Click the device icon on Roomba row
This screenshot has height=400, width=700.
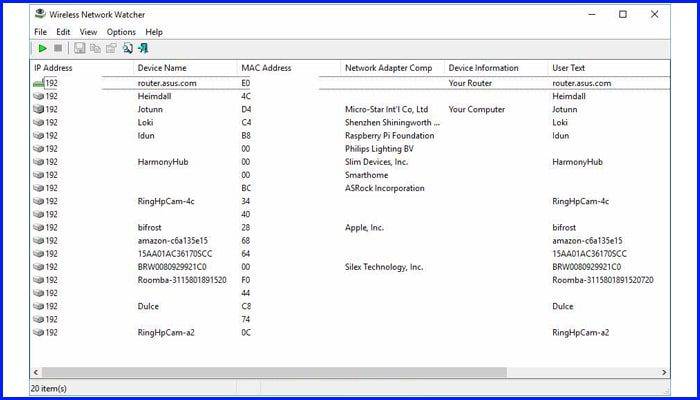[x=38, y=280]
